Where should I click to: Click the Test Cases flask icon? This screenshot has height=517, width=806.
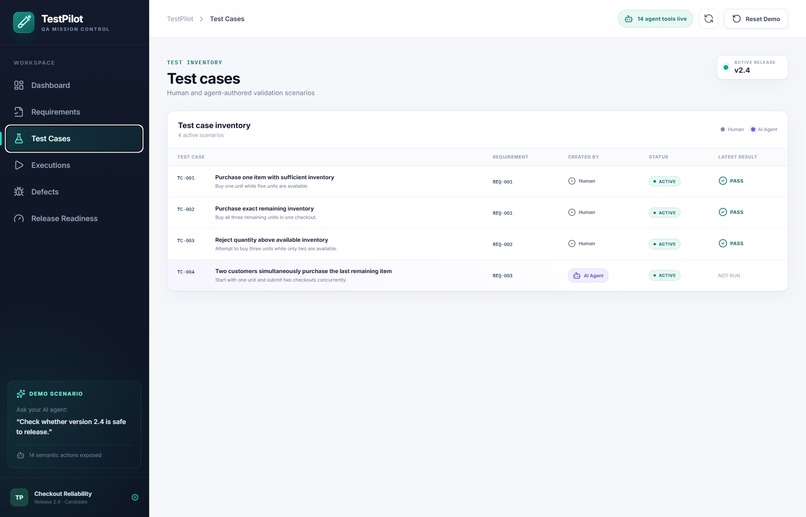tap(19, 139)
